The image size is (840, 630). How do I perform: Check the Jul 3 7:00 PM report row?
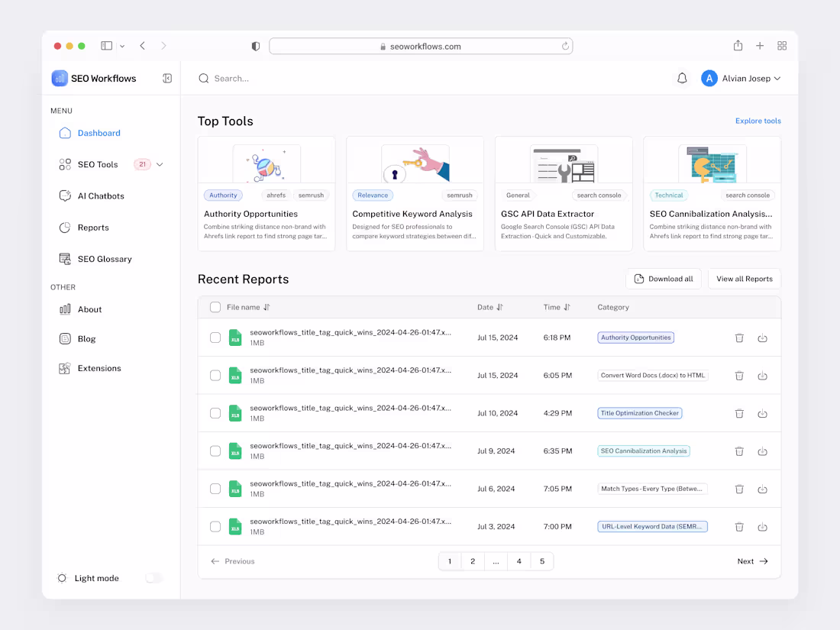pos(215,527)
